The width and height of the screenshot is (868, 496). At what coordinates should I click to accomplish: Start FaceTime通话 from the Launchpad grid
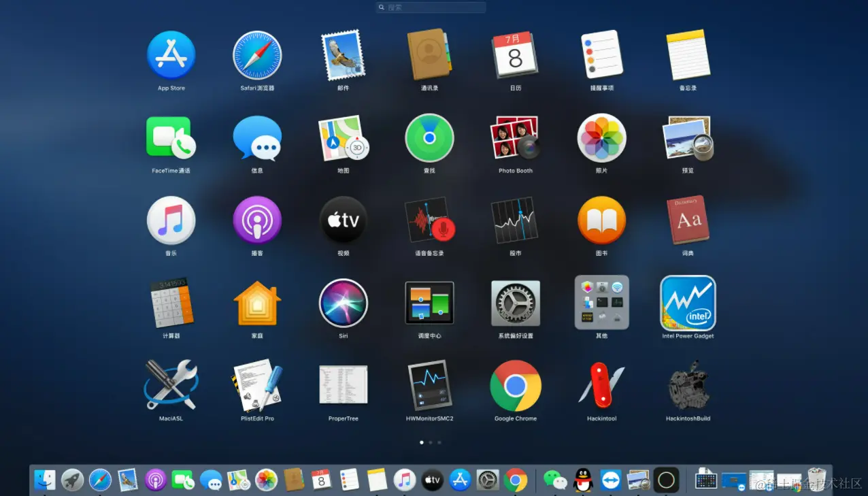pyautogui.click(x=171, y=138)
